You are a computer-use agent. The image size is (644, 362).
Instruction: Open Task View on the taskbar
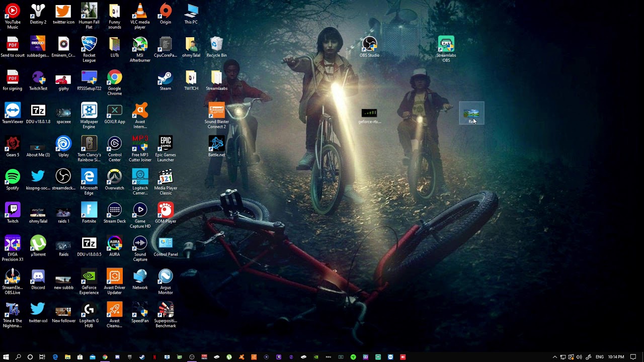(x=42, y=357)
